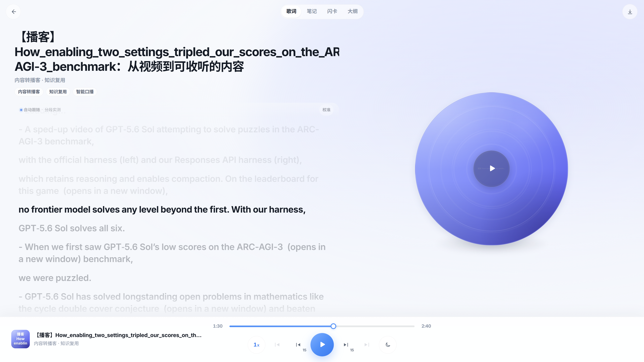
Task: Open the 闪卡 tab
Action: 332,11
